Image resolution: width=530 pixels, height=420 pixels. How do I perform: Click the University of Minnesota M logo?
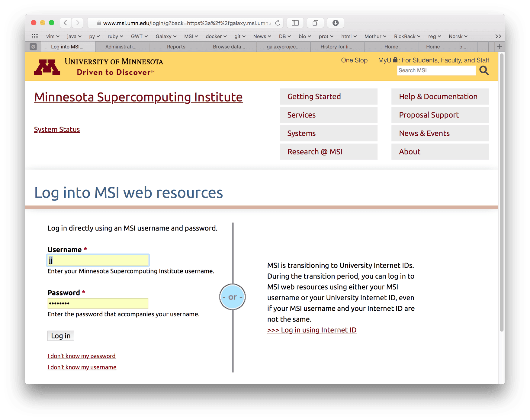47,67
